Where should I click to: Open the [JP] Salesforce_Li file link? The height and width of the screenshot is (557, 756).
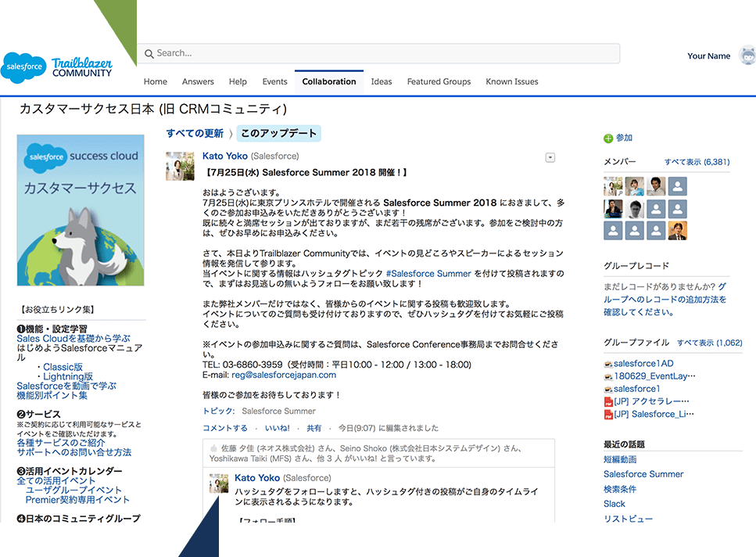pos(654,414)
